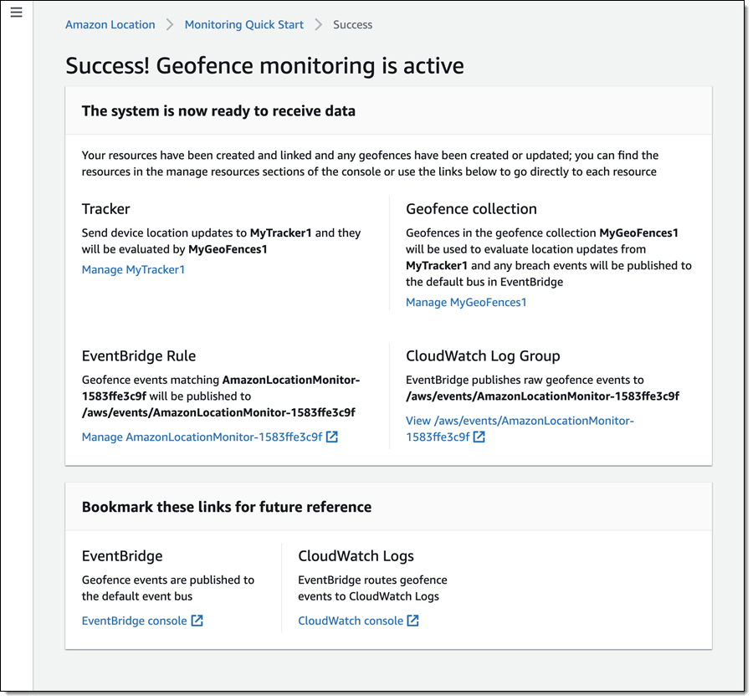753x700 pixels.
Task: View the /aws/events/AmazonLocationMonitor log group link
Action: pos(520,421)
